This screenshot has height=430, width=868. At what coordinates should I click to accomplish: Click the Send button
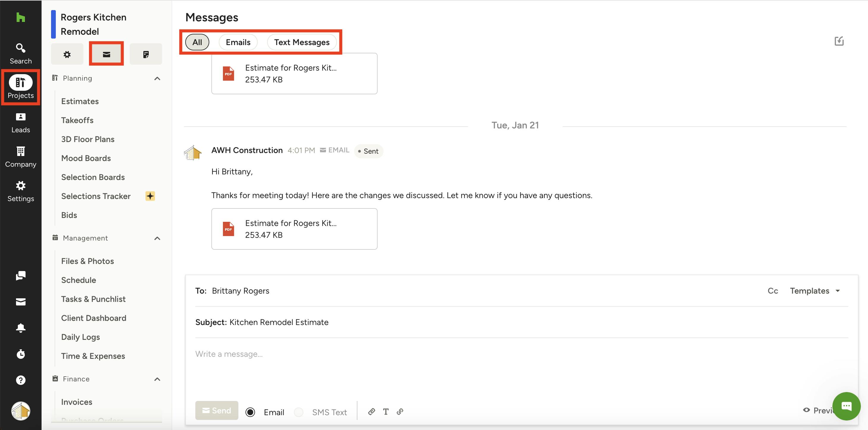[217, 410]
